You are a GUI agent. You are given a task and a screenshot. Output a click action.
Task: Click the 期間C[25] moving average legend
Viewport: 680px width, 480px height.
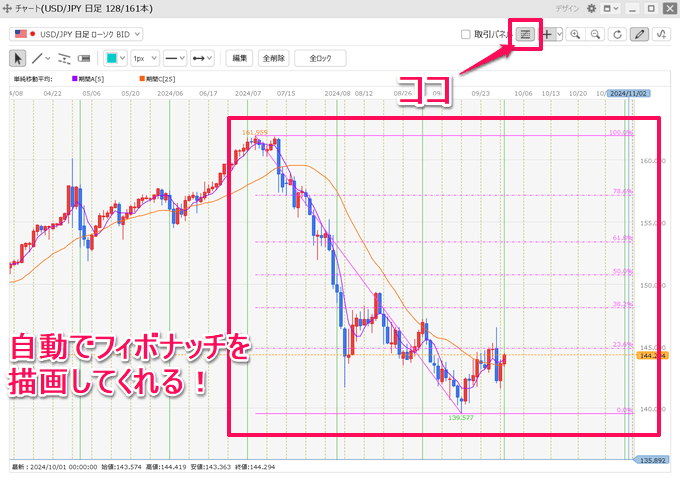click(157, 79)
